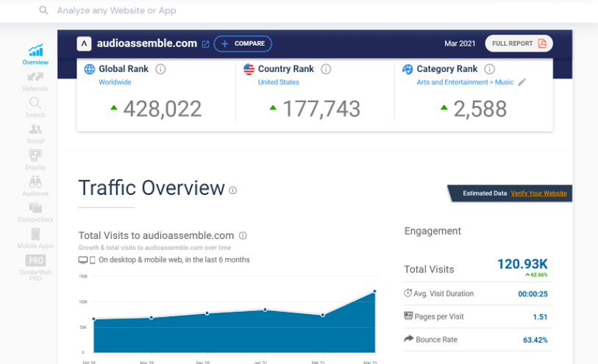This screenshot has width=598, height=364.
Task: Open the Competitors section in the sidebar
Action: [35, 213]
